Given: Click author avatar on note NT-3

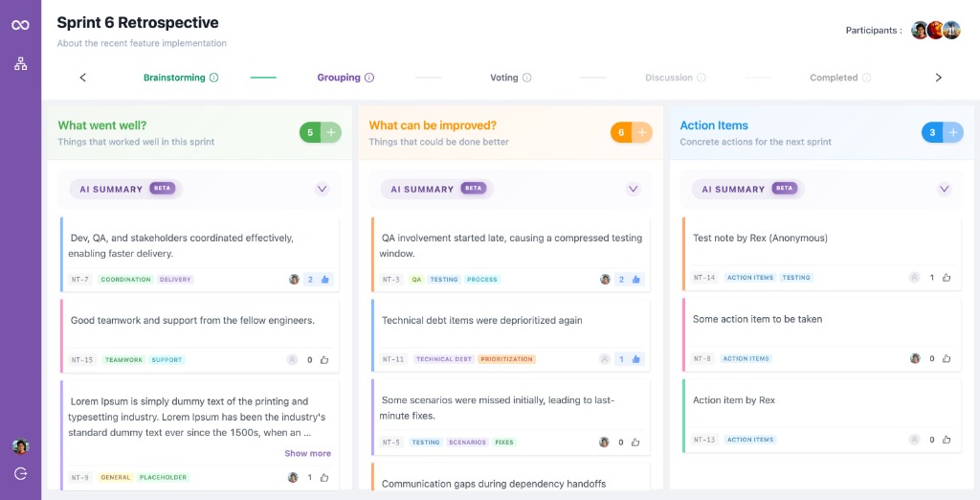Looking at the screenshot, I should pyautogui.click(x=605, y=279).
